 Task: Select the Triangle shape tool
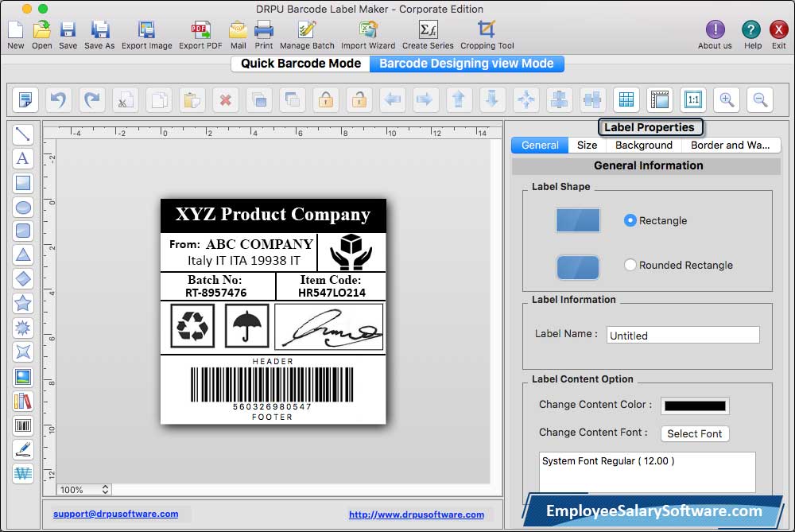click(23, 254)
